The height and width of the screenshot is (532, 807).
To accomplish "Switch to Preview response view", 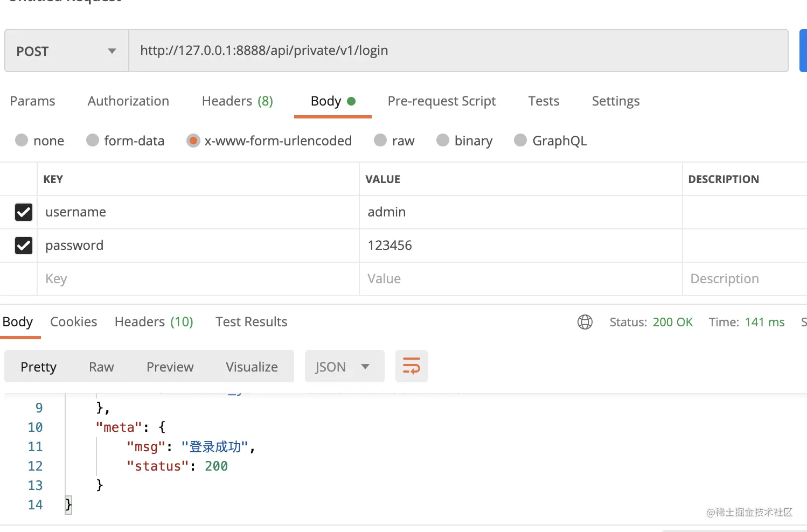I will 170,367.
